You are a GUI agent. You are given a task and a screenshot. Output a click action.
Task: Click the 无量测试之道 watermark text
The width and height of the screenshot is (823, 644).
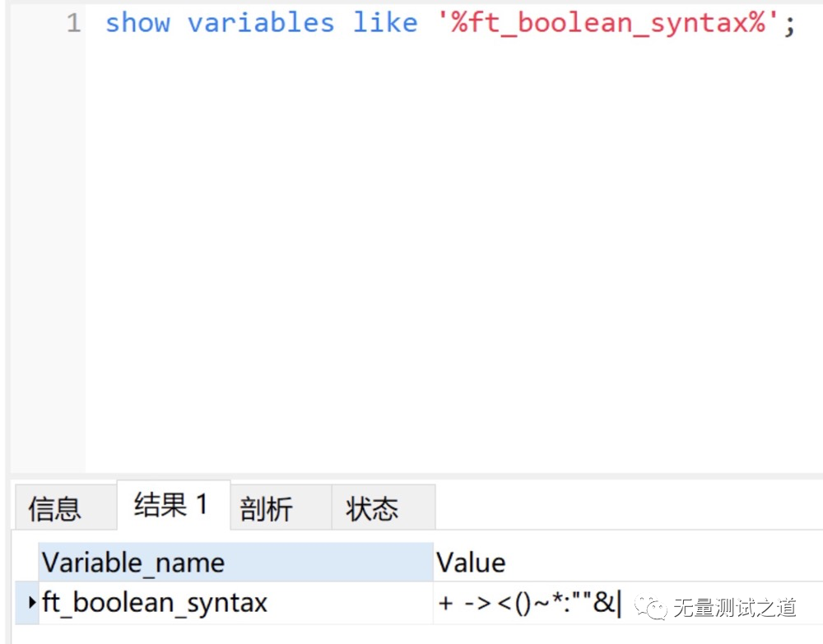pos(734,608)
